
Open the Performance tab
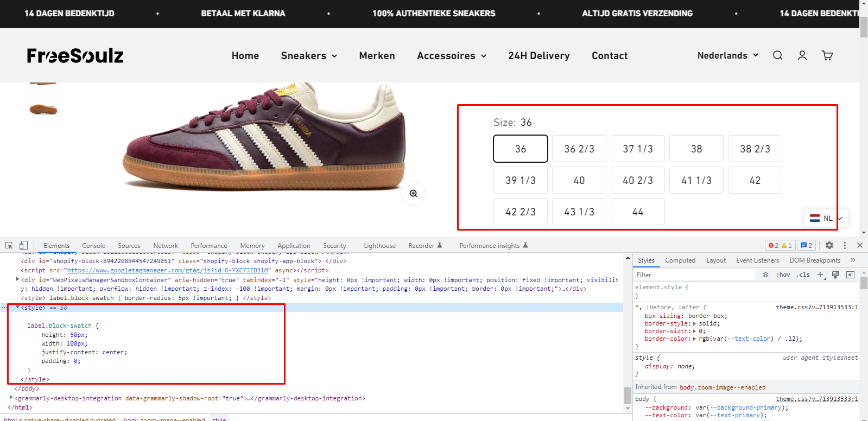tap(209, 246)
